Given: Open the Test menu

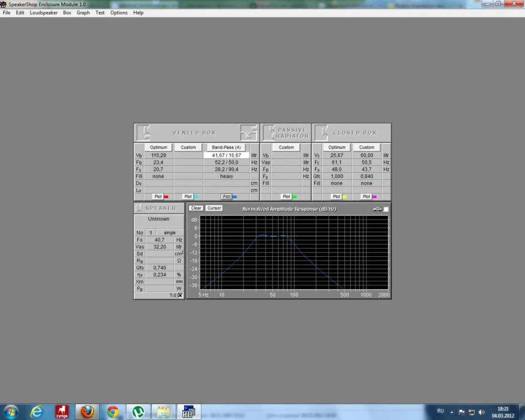Looking at the screenshot, I should tap(100, 13).
